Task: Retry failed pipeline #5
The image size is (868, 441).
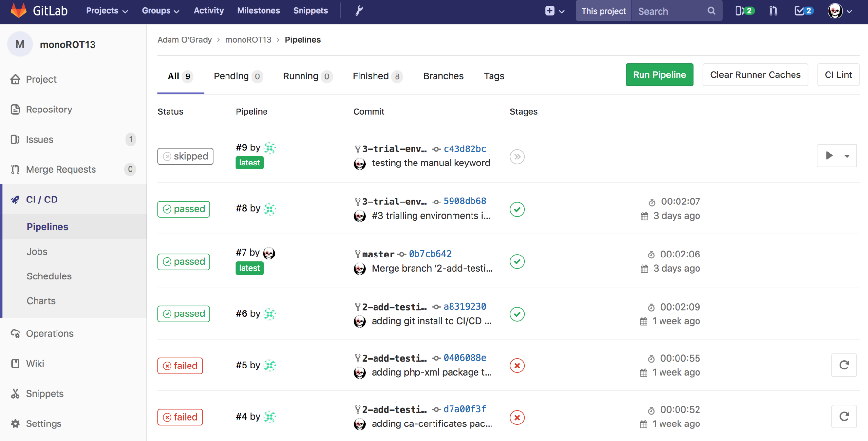Action: coord(844,365)
